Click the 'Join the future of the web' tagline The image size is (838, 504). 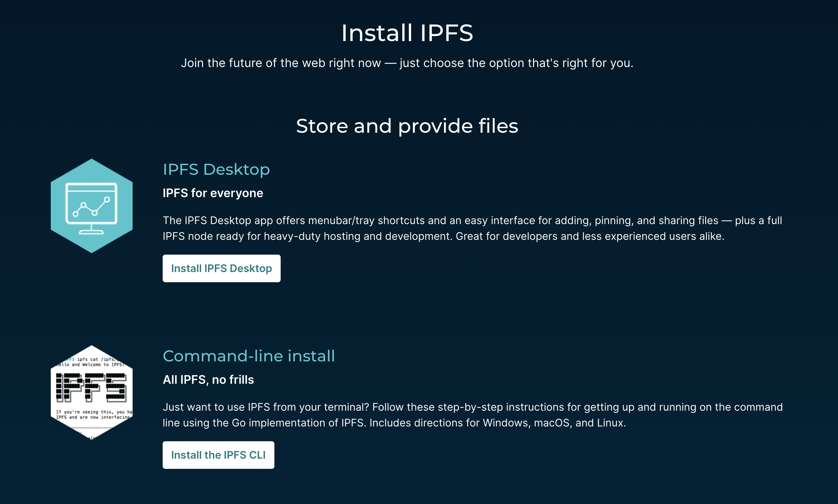[x=407, y=63]
